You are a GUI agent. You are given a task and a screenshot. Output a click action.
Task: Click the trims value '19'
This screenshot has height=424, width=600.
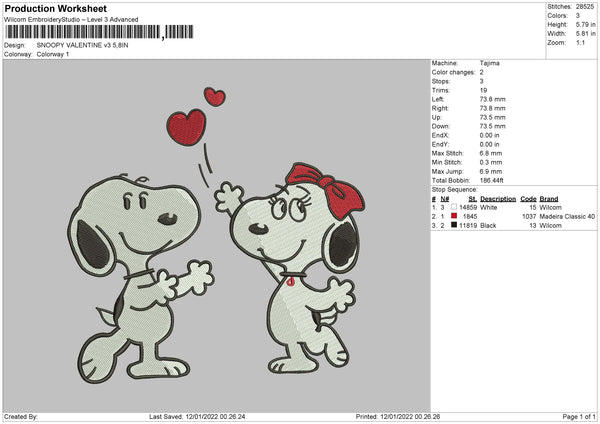(483, 90)
